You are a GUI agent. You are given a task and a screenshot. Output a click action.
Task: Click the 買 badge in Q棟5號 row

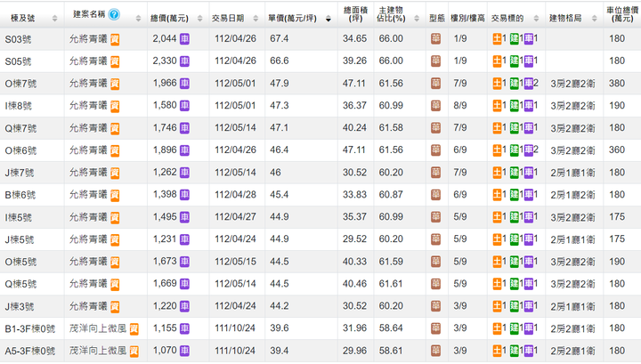pos(115,284)
